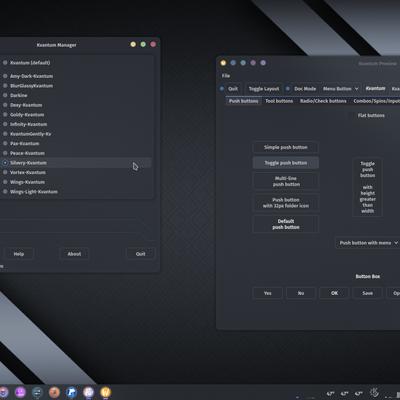Open the File menu in preview window

pyautogui.click(x=226, y=76)
